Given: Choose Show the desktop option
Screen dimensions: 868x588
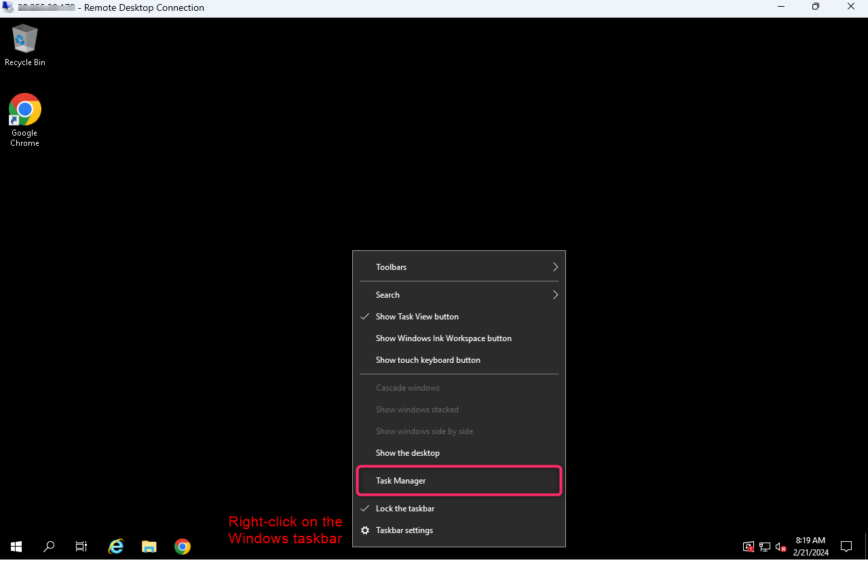Looking at the screenshot, I should click(x=407, y=452).
